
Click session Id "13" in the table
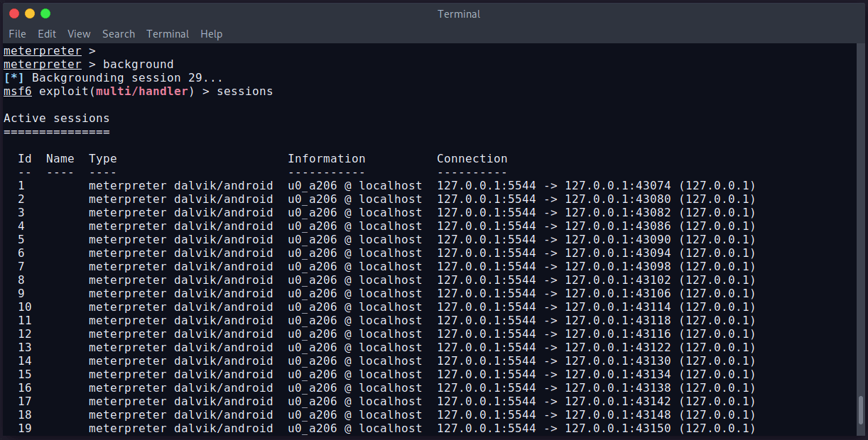point(25,348)
